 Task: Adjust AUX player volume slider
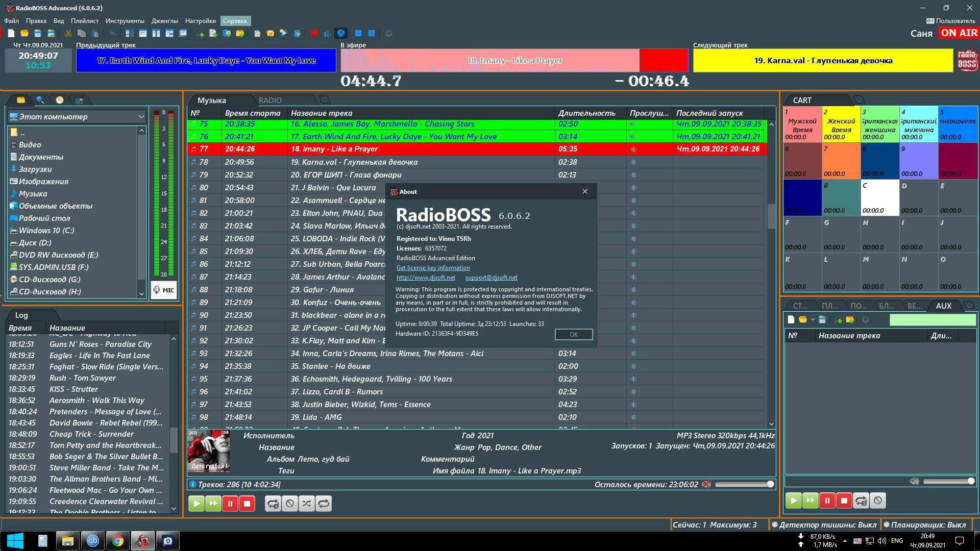[x=949, y=481]
